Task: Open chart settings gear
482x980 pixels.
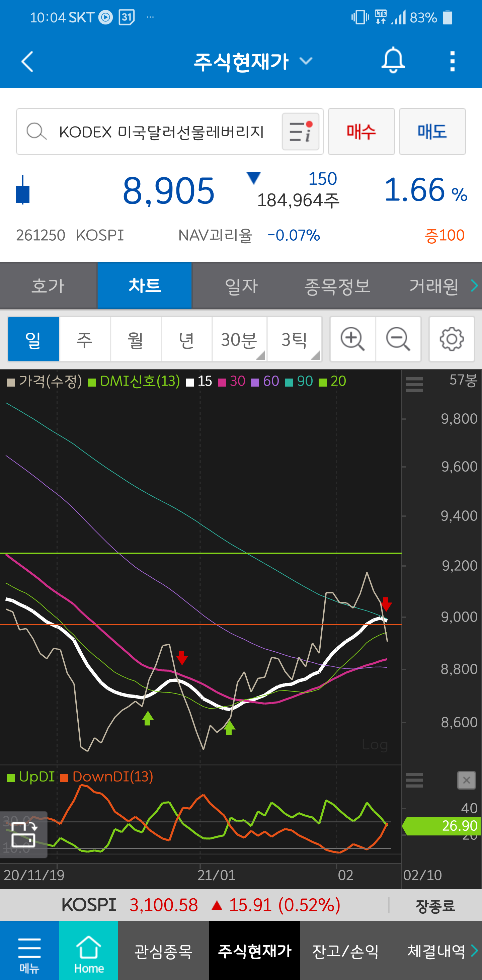Action: pos(452,339)
